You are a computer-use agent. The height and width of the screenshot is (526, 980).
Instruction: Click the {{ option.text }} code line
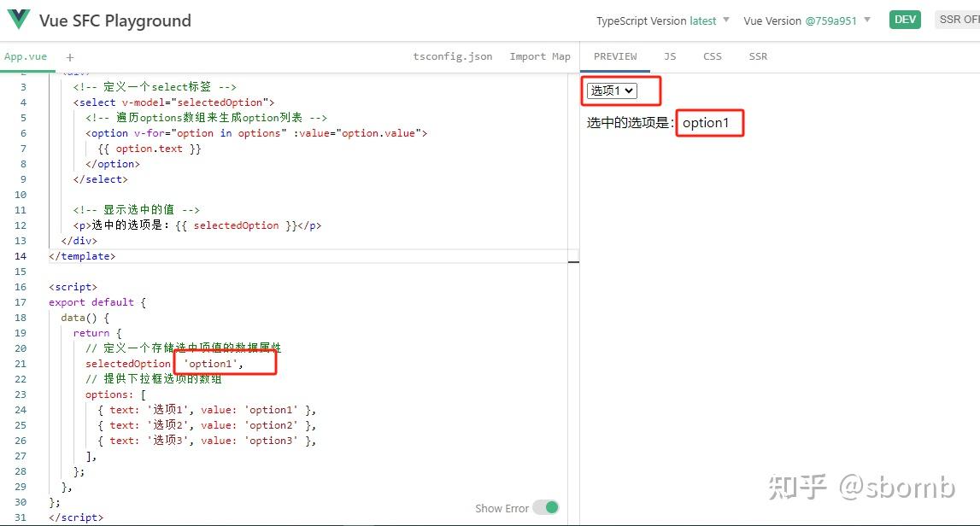tap(150, 149)
